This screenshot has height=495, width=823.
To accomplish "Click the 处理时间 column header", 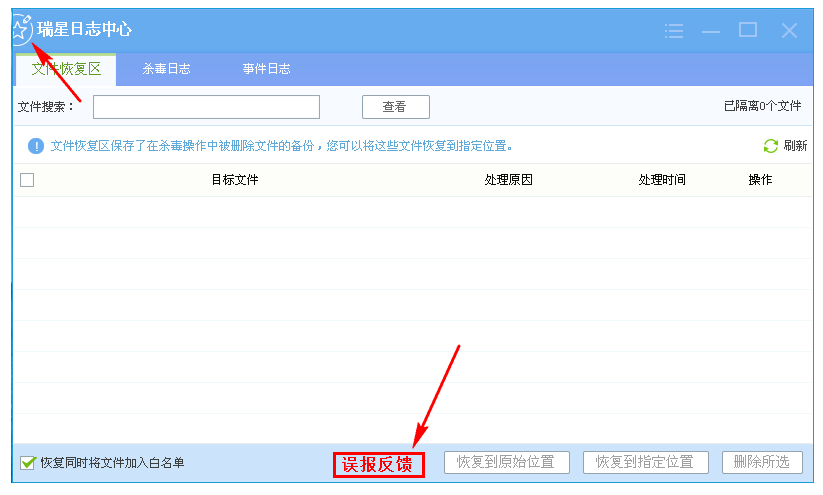I will 662,180.
